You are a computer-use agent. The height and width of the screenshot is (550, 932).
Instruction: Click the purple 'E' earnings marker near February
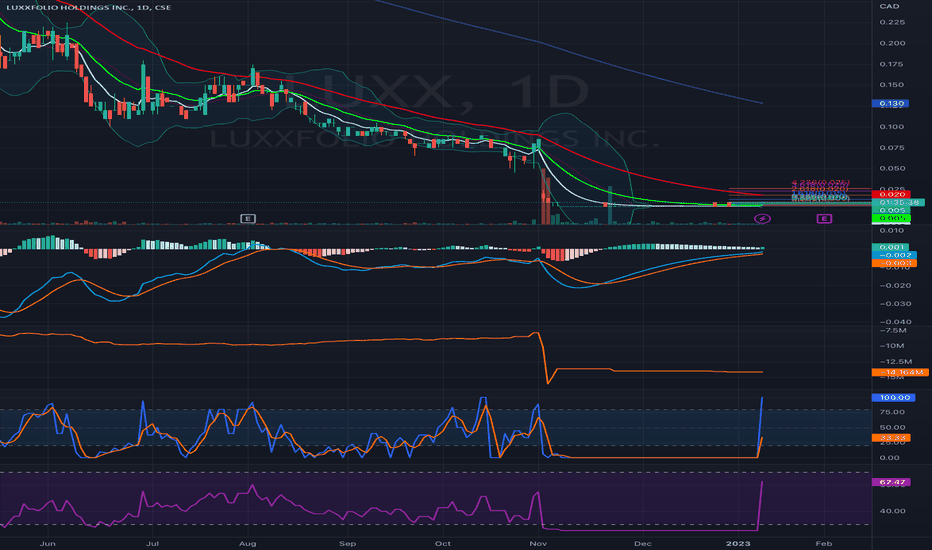pyautogui.click(x=824, y=219)
